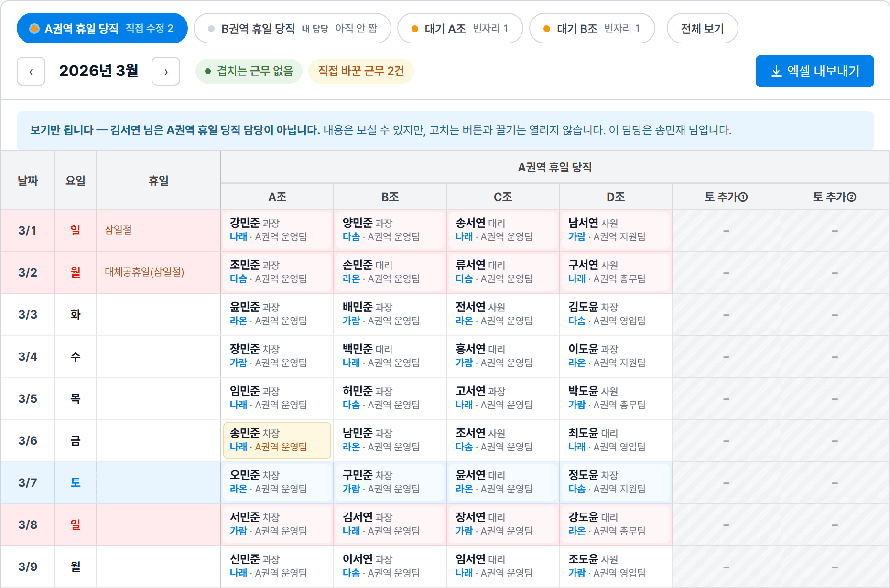Select highlighted 송민준 차장 cell on 3/6
Image resolution: width=890 pixels, height=588 pixels.
click(x=277, y=440)
